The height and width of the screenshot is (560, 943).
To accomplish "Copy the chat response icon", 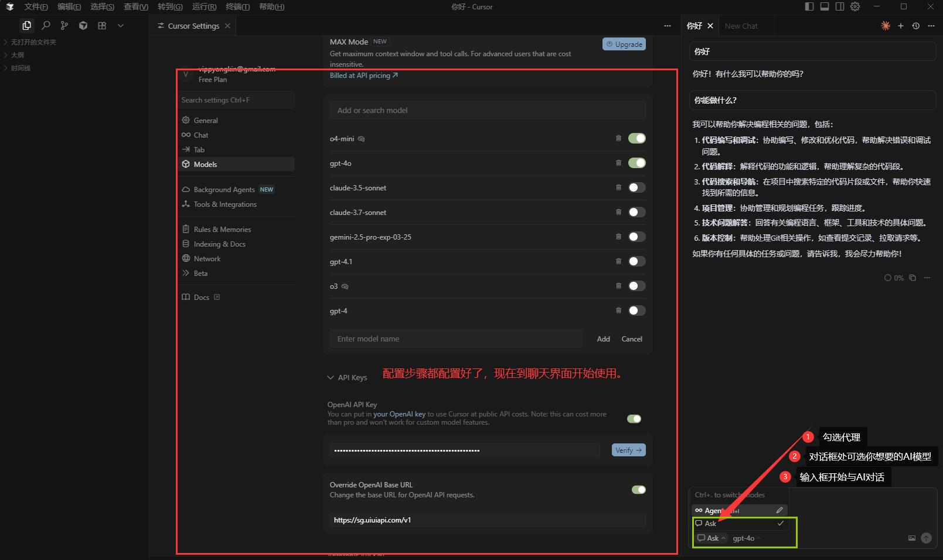I will click(x=913, y=278).
